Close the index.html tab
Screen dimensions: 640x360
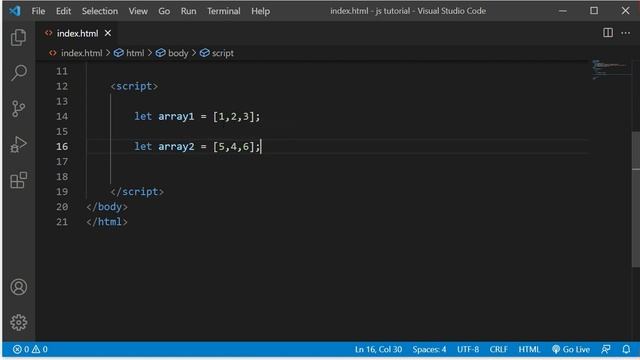108,33
